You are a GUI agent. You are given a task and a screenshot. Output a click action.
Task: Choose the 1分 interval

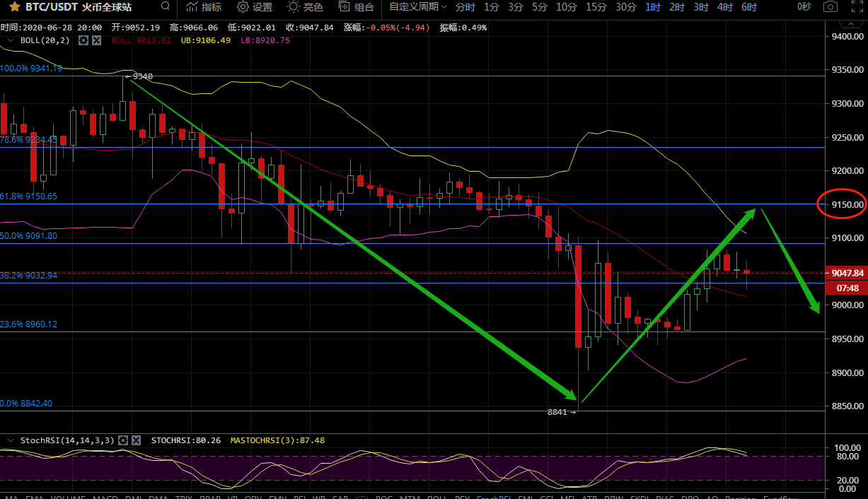pyautogui.click(x=491, y=7)
